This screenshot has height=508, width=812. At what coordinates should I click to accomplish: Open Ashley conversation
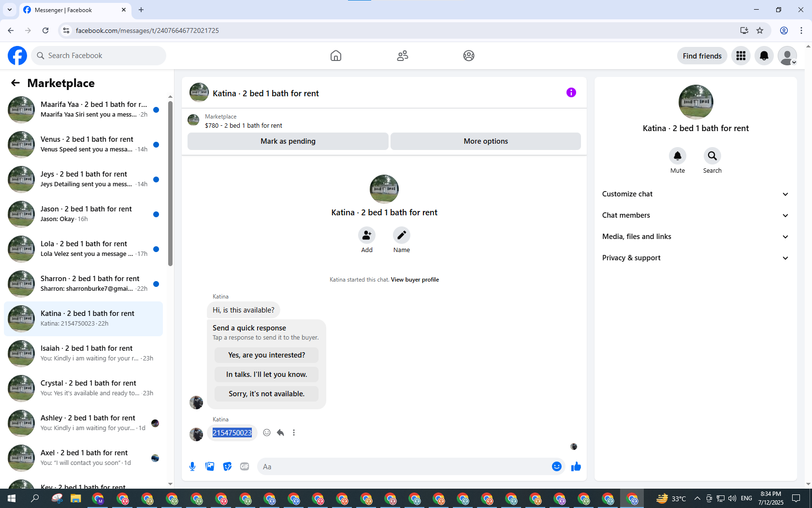pos(83,423)
